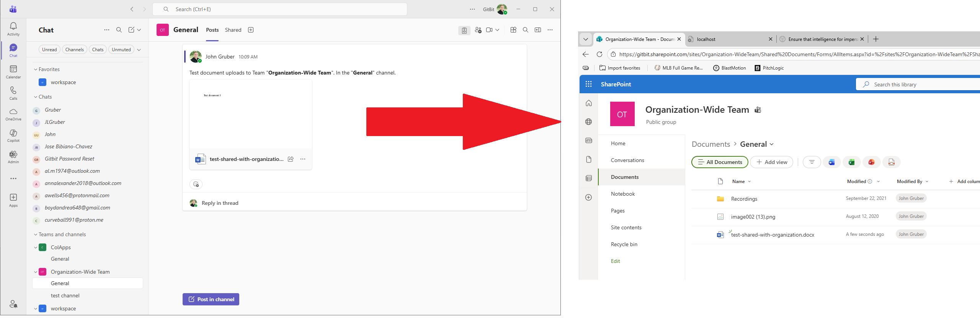Viewport: 980px width, 318px height.
Task: Expand more chat filter options
Action: (x=139, y=50)
